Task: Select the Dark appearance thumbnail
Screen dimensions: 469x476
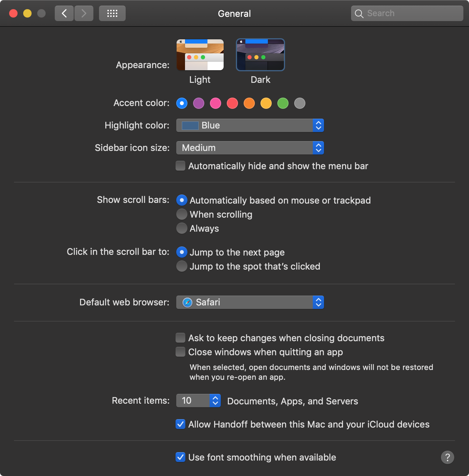Action: click(260, 55)
